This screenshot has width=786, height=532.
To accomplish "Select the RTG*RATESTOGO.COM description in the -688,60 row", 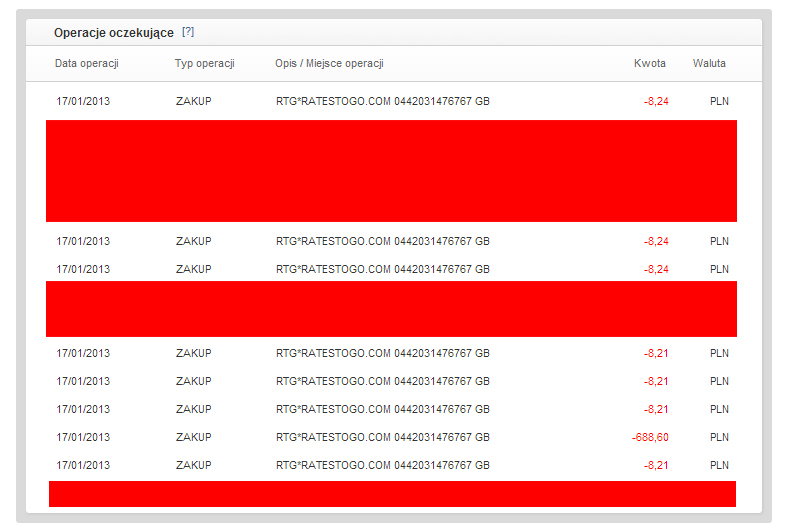I will point(382,438).
